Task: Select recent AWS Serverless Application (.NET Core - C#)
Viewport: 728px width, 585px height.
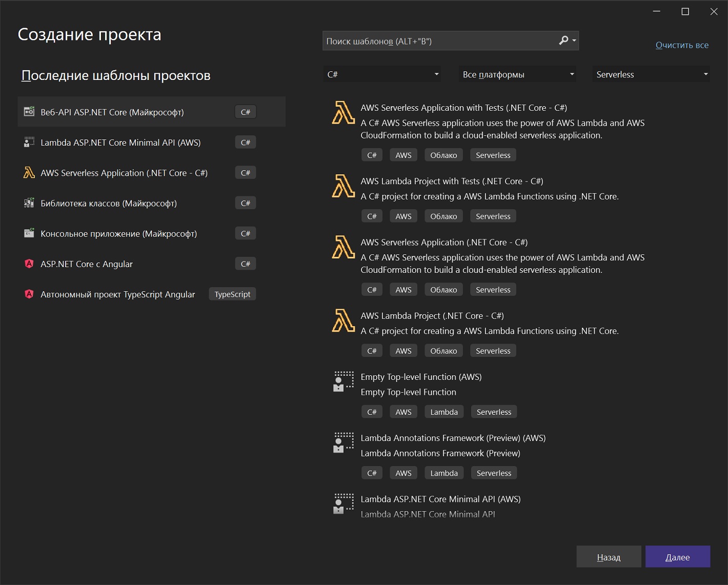Action: click(x=151, y=173)
